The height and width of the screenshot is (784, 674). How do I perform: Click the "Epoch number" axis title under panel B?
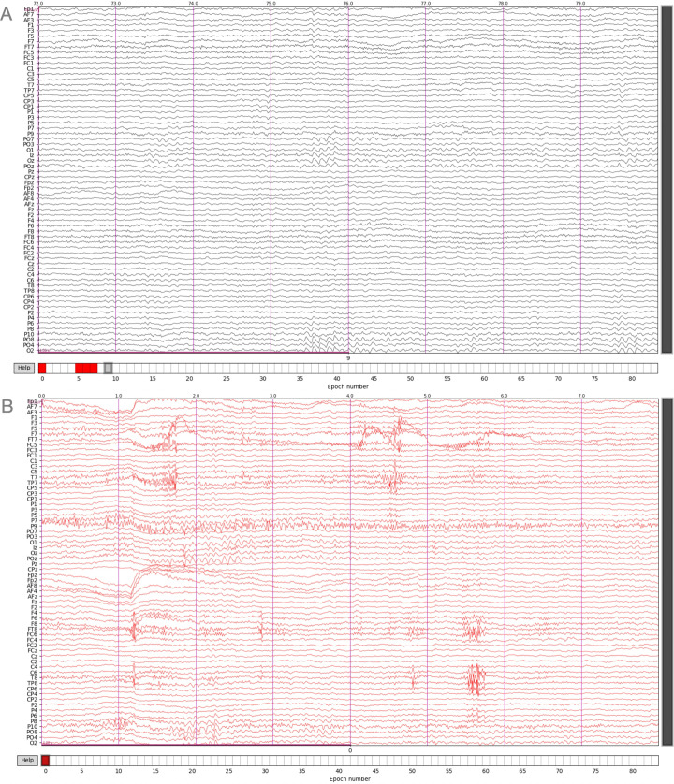click(x=350, y=779)
